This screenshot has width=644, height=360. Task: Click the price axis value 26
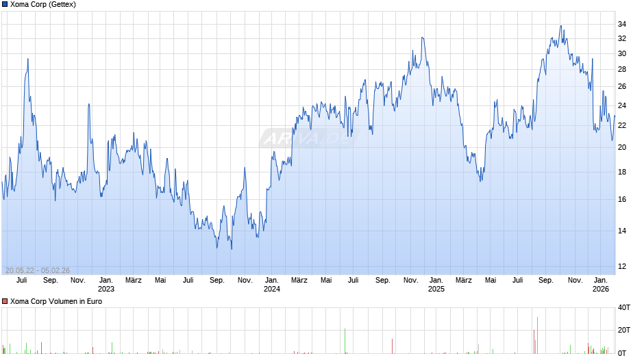[x=622, y=87]
